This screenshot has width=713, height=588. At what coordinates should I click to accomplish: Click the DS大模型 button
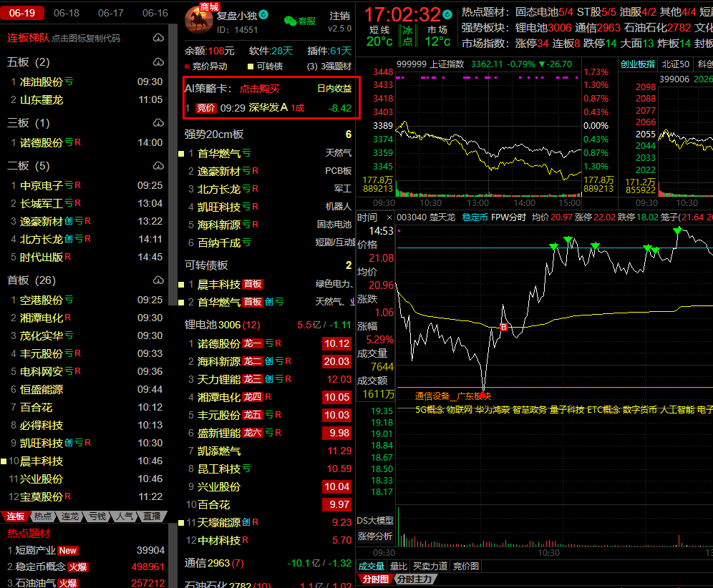click(x=375, y=520)
